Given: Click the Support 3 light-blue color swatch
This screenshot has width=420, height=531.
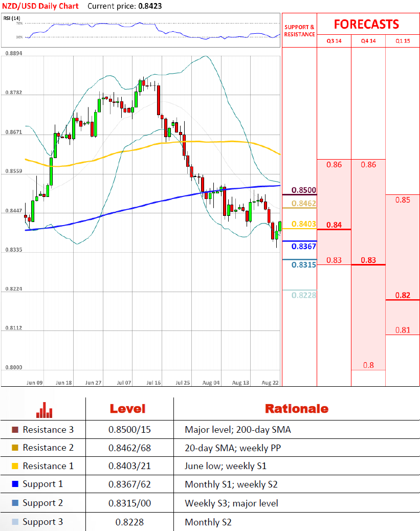Looking at the screenshot, I should click(x=15, y=522).
